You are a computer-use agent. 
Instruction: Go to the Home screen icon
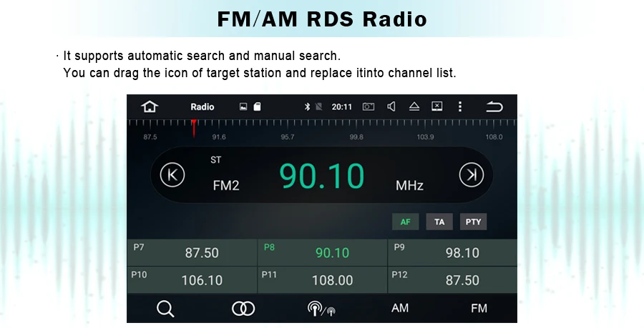[x=150, y=106]
